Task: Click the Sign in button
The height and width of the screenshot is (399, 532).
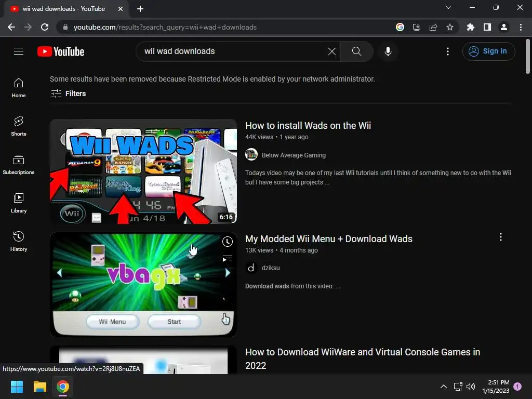Action: [x=488, y=51]
